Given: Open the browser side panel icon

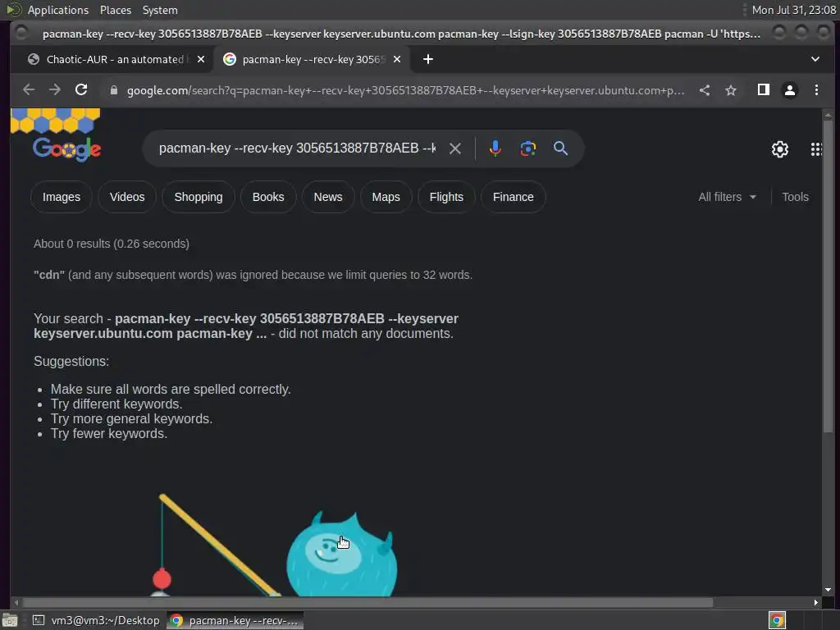Looking at the screenshot, I should click(764, 90).
